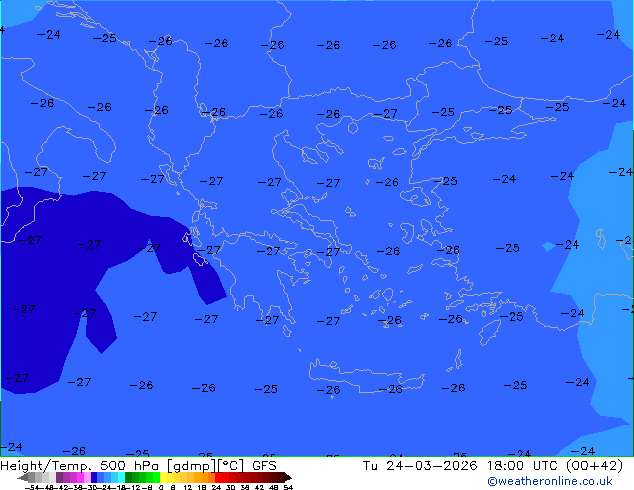Click the '0' value on the legend scale
The height and width of the screenshot is (490, 634).
161,487
